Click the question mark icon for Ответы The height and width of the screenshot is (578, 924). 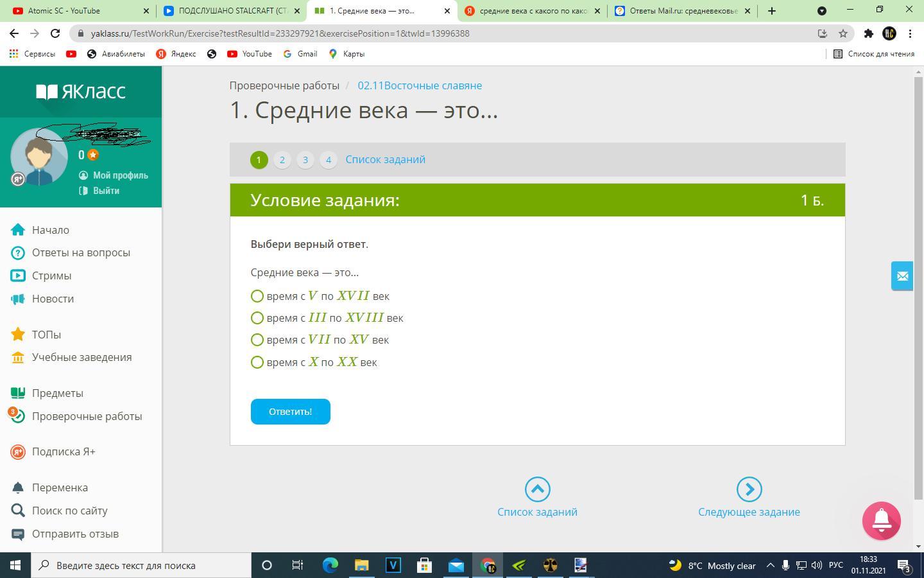(18, 252)
